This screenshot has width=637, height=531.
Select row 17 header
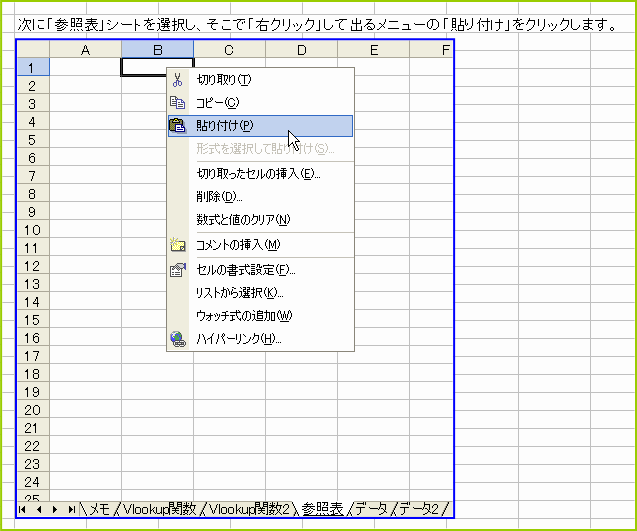click(x=33, y=355)
